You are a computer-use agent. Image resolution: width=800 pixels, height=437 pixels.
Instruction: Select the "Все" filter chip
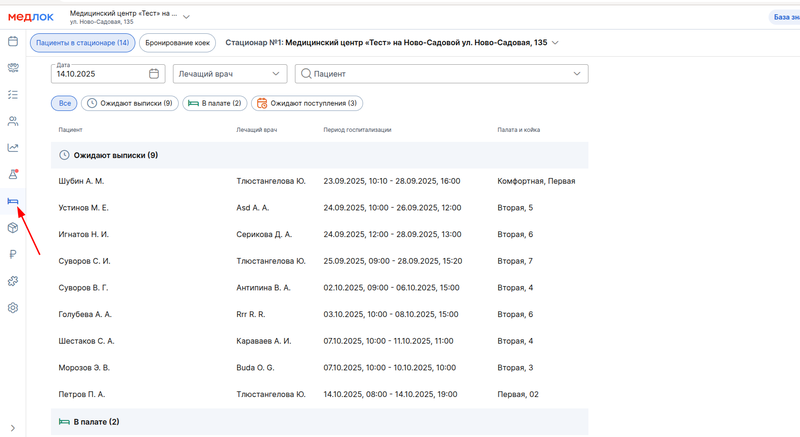tap(65, 103)
